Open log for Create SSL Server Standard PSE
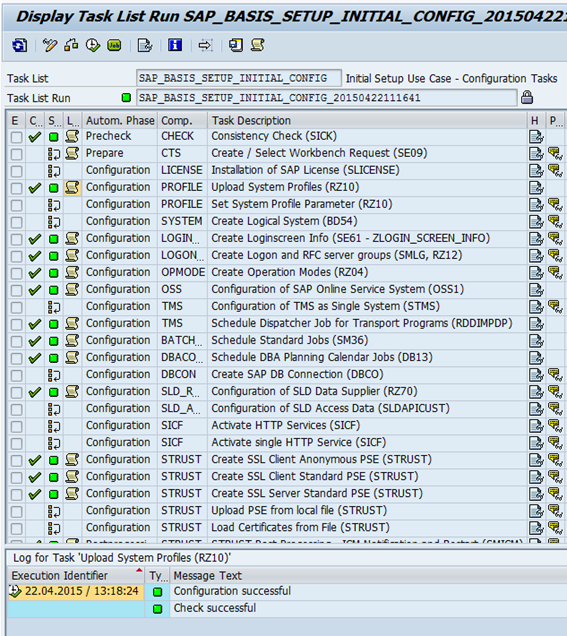The image size is (567, 636). (72, 494)
